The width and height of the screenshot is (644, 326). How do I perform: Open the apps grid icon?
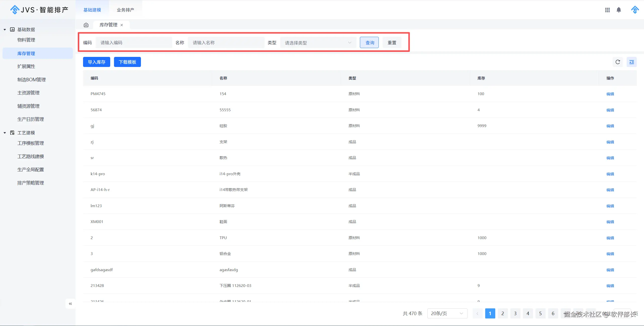[x=607, y=10]
